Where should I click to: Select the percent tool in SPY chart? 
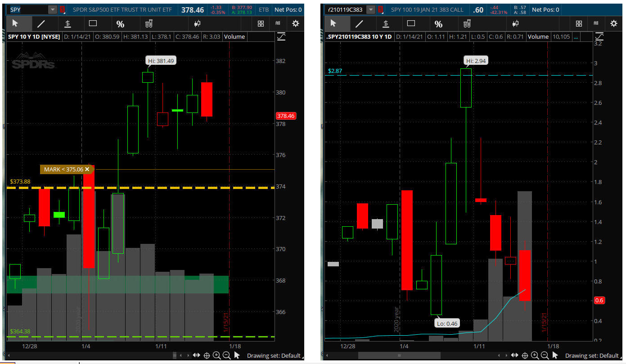pos(120,24)
